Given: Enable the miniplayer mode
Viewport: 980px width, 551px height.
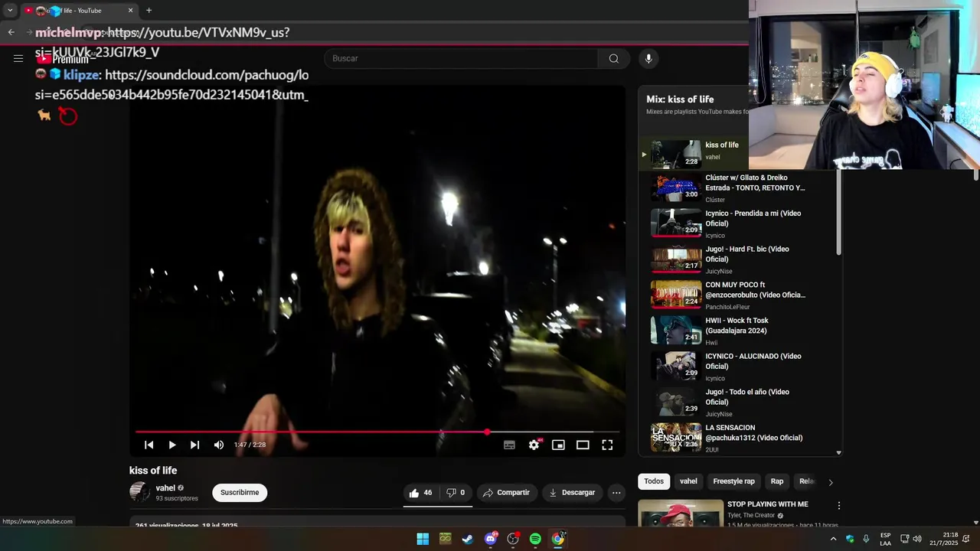Looking at the screenshot, I should pos(558,445).
